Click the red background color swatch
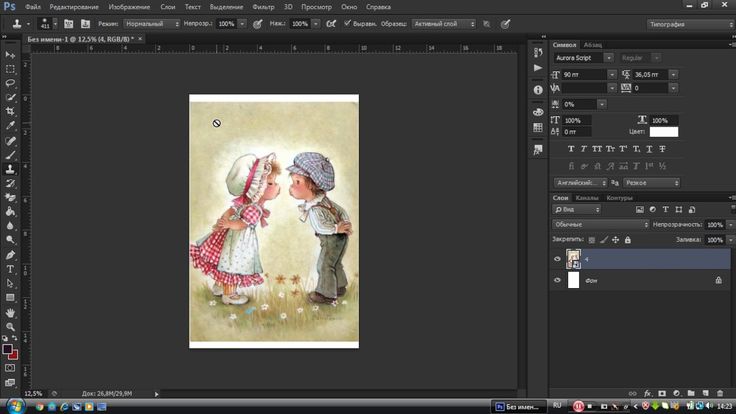The height and width of the screenshot is (414, 736). point(14,356)
